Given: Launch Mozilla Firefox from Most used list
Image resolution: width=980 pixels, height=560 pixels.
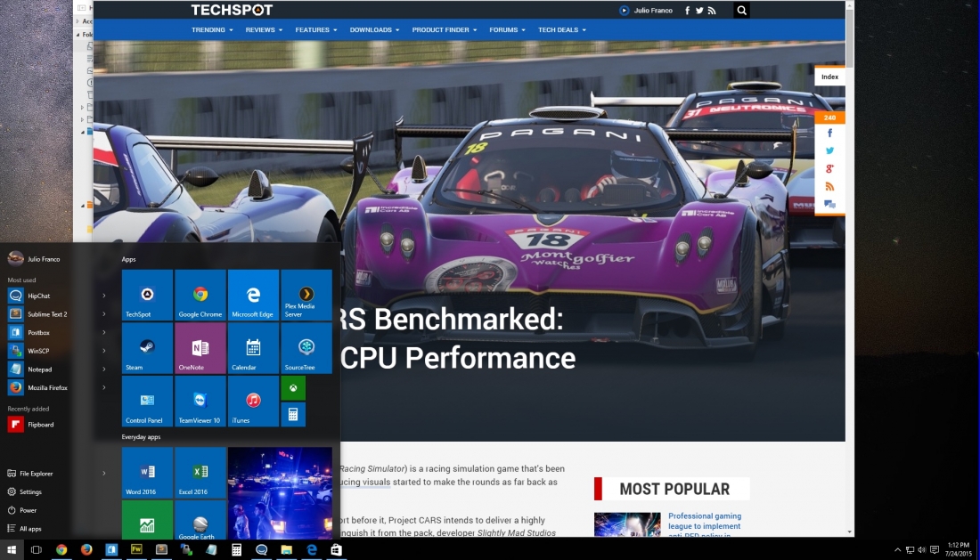Looking at the screenshot, I should [x=37, y=387].
